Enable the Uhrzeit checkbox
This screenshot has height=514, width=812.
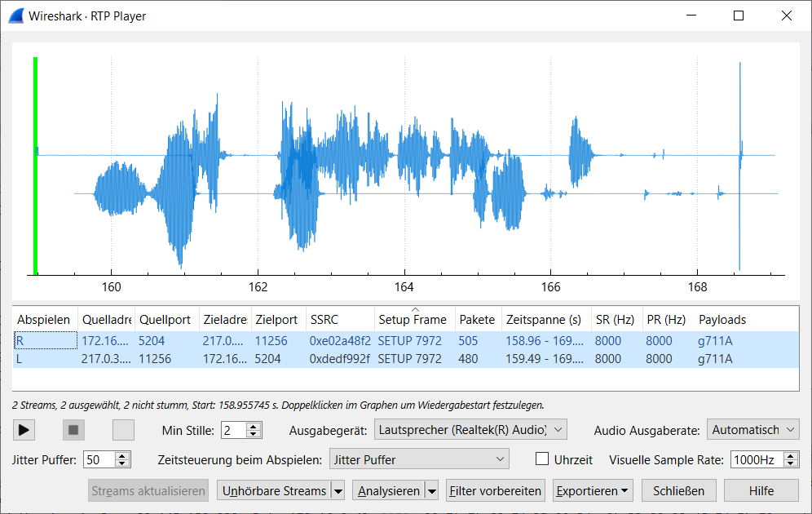[541, 459]
